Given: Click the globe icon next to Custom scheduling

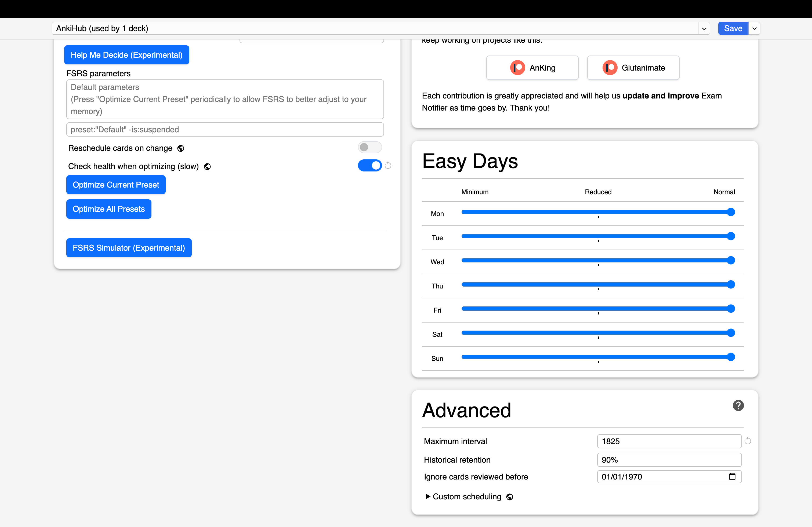Looking at the screenshot, I should [509, 497].
